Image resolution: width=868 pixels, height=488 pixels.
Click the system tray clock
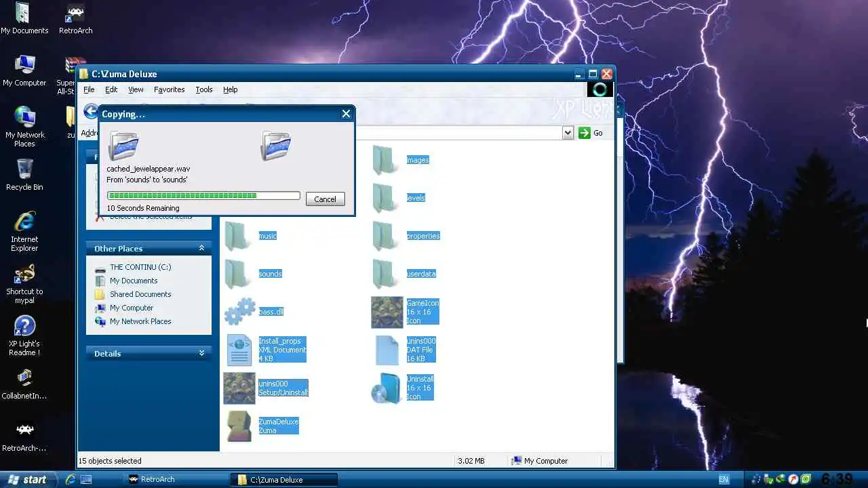837,480
